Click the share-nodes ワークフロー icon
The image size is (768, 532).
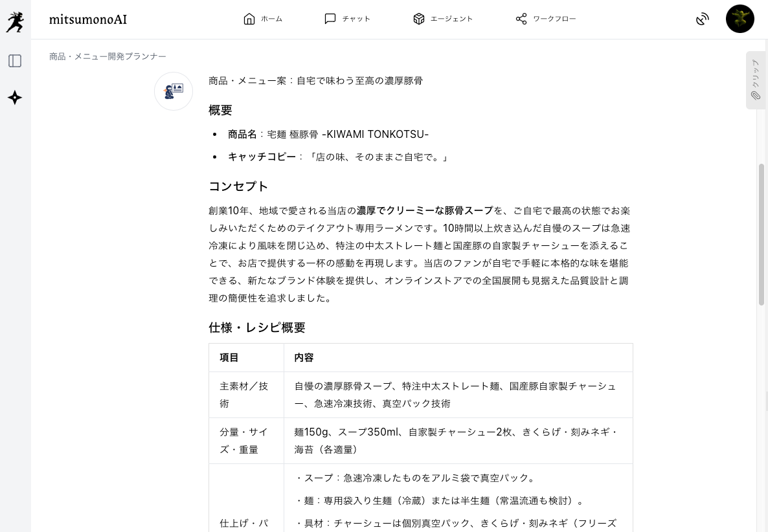(521, 19)
